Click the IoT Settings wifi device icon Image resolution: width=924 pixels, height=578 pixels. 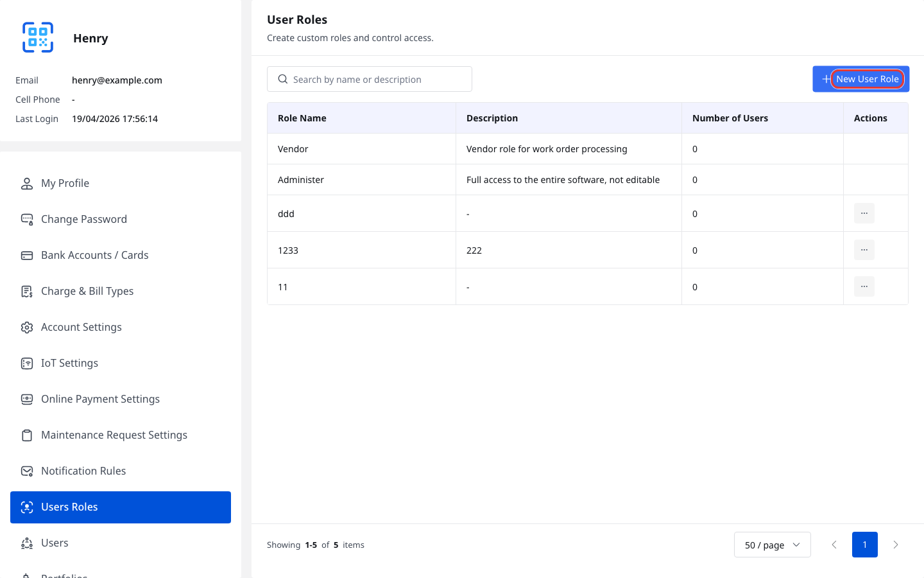pyautogui.click(x=27, y=363)
